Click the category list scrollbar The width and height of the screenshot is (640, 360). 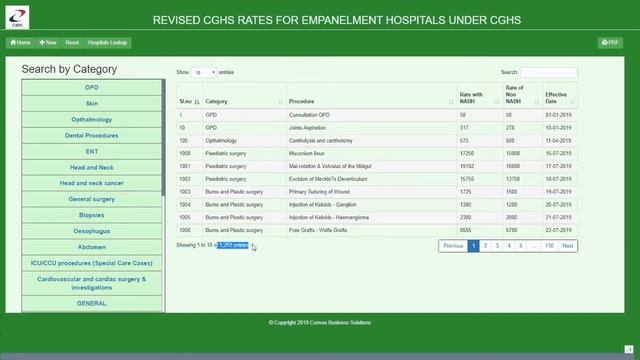[164, 139]
